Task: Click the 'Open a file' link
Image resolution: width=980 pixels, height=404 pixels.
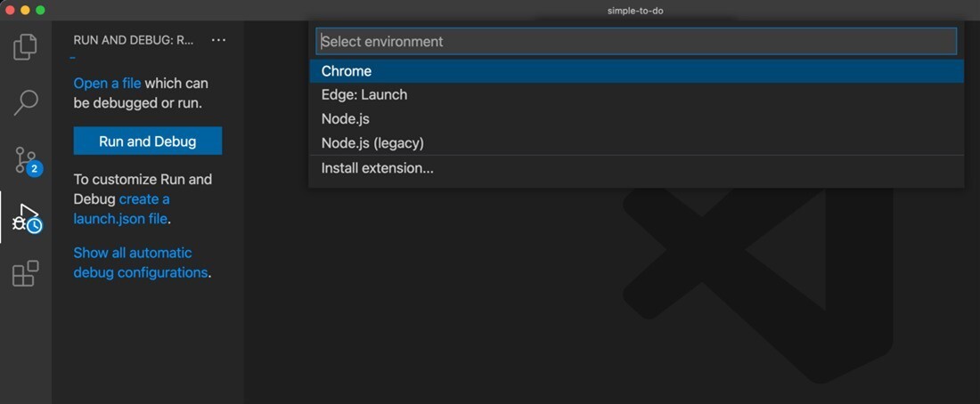Action: (x=107, y=83)
